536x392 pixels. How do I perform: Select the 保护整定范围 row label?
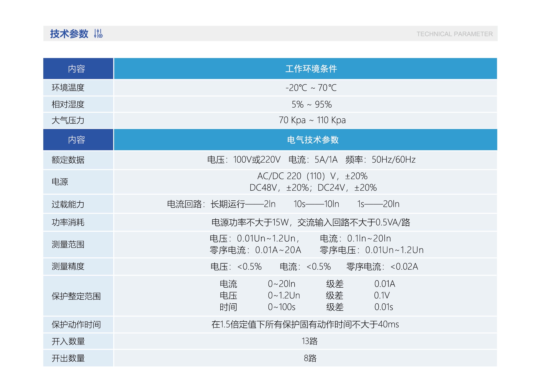point(76,296)
